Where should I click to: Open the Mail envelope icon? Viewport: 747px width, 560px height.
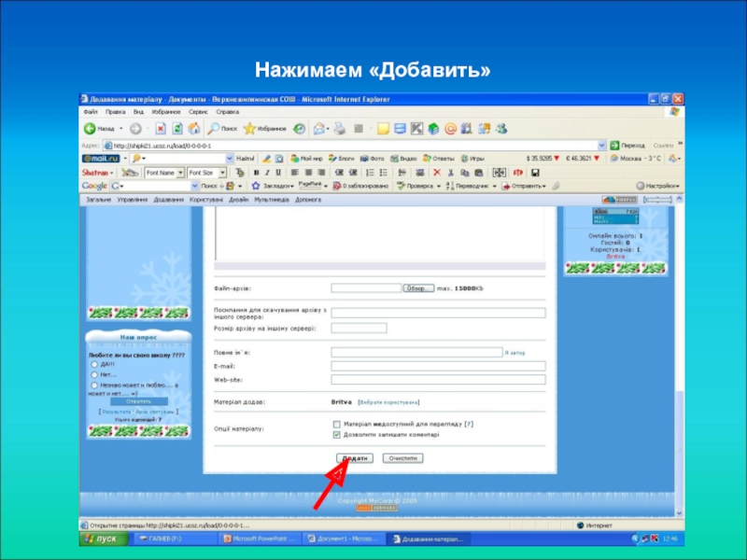[x=319, y=129]
